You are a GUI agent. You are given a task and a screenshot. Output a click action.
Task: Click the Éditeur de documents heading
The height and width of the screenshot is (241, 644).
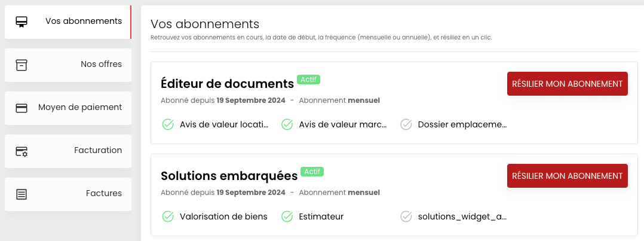tap(227, 84)
